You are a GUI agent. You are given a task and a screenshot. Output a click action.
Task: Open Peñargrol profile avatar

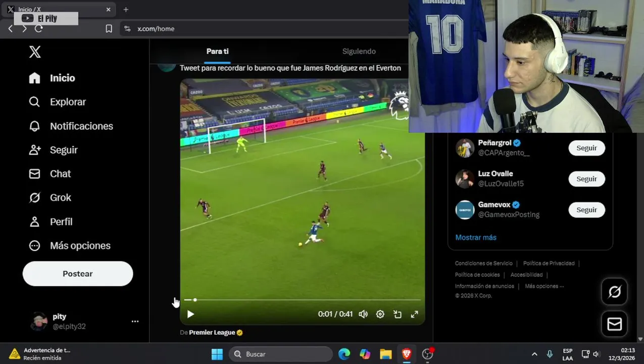(465, 148)
